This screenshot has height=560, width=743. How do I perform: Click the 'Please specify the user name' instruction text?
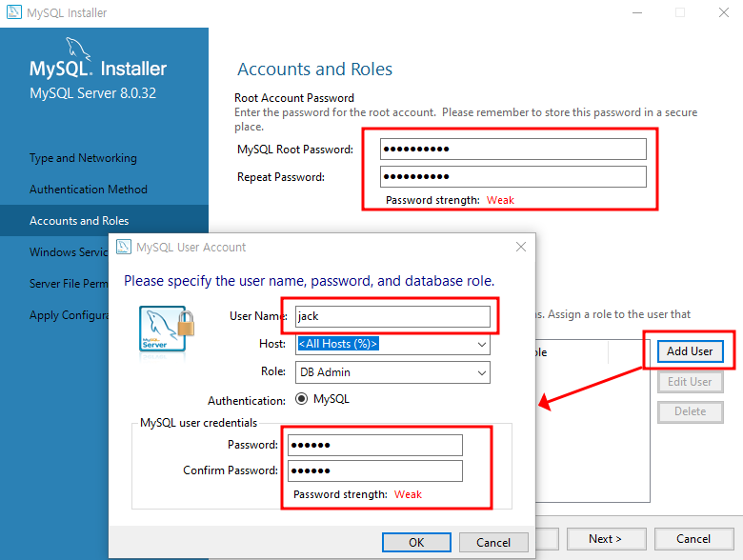[x=309, y=281]
